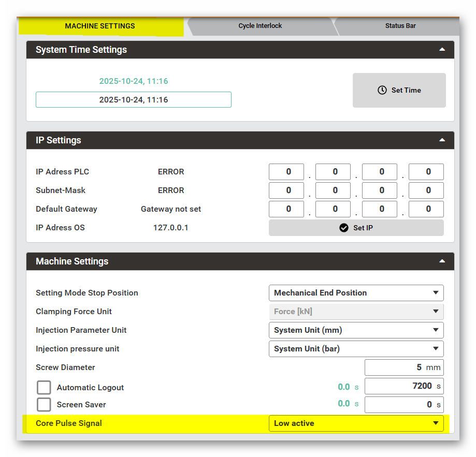Click the system date-time input field
476x457 pixels.
tap(134, 100)
